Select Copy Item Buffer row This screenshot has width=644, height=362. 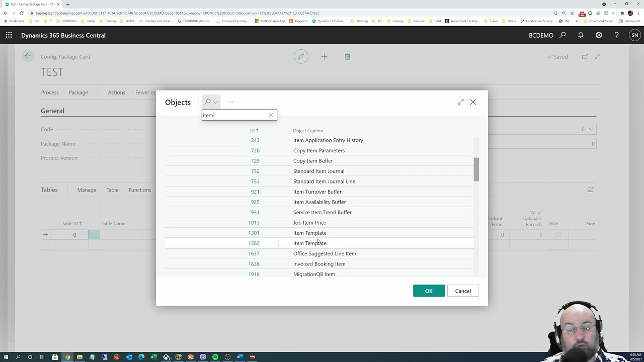(319, 161)
